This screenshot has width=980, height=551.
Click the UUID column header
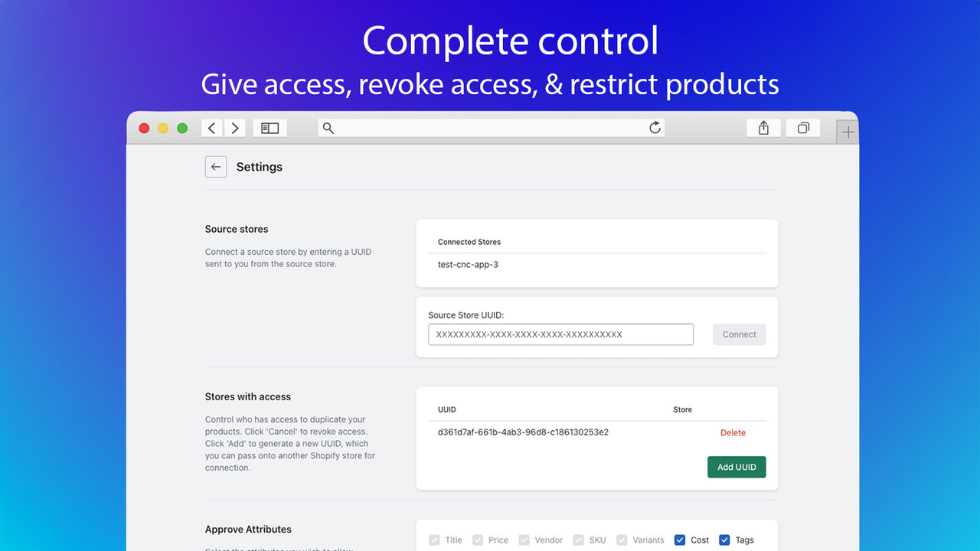[x=446, y=409]
